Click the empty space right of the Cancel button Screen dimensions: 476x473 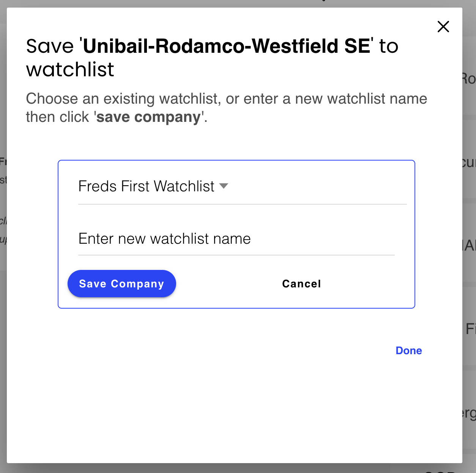coord(368,284)
